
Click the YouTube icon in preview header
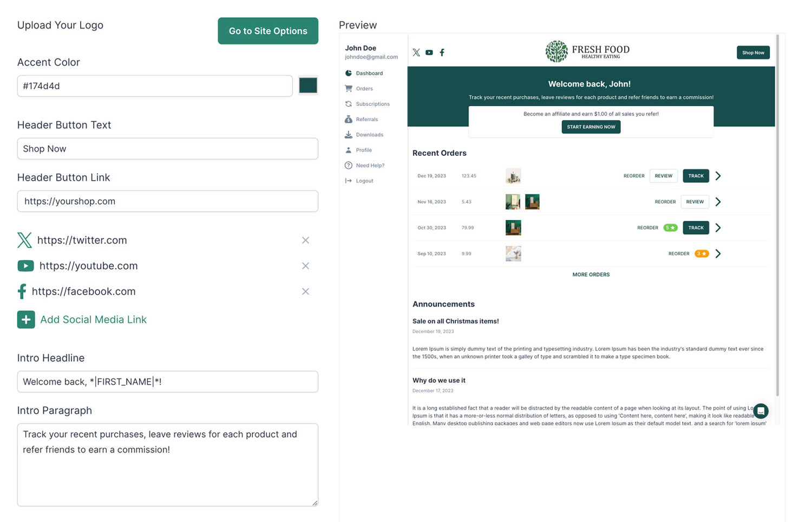coord(429,52)
